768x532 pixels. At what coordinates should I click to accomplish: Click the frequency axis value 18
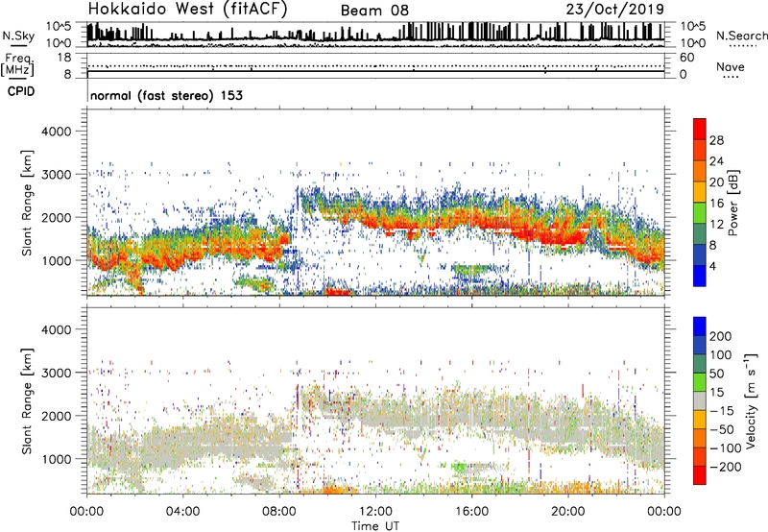pyautogui.click(x=64, y=58)
